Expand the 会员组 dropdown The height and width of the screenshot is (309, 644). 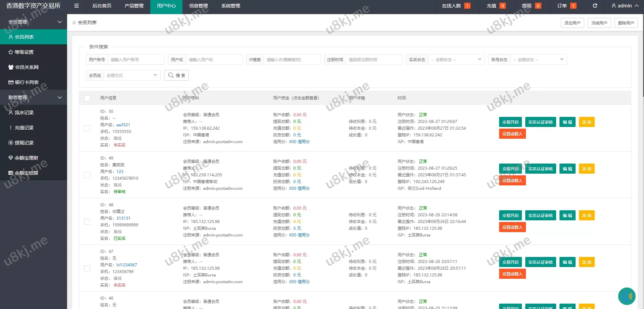tap(132, 75)
